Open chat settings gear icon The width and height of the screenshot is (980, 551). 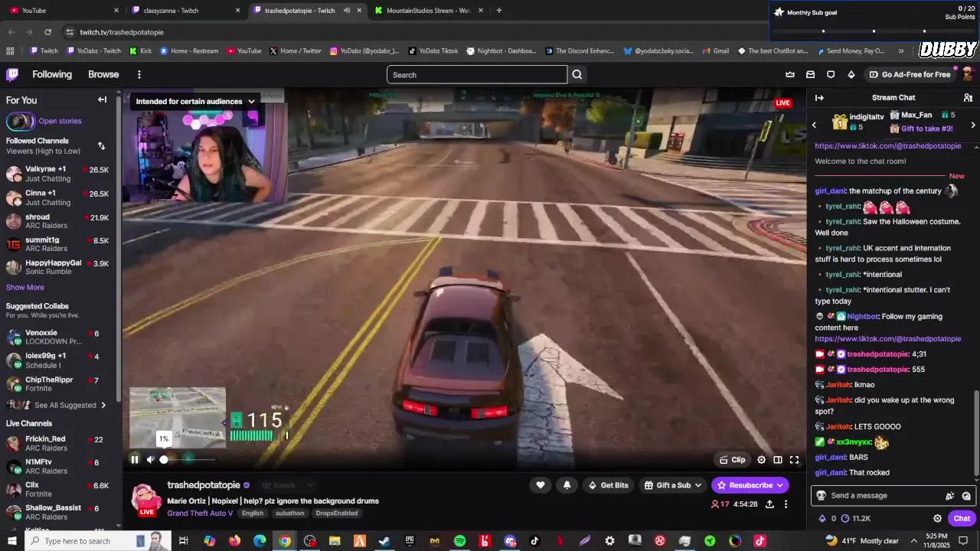(937, 518)
